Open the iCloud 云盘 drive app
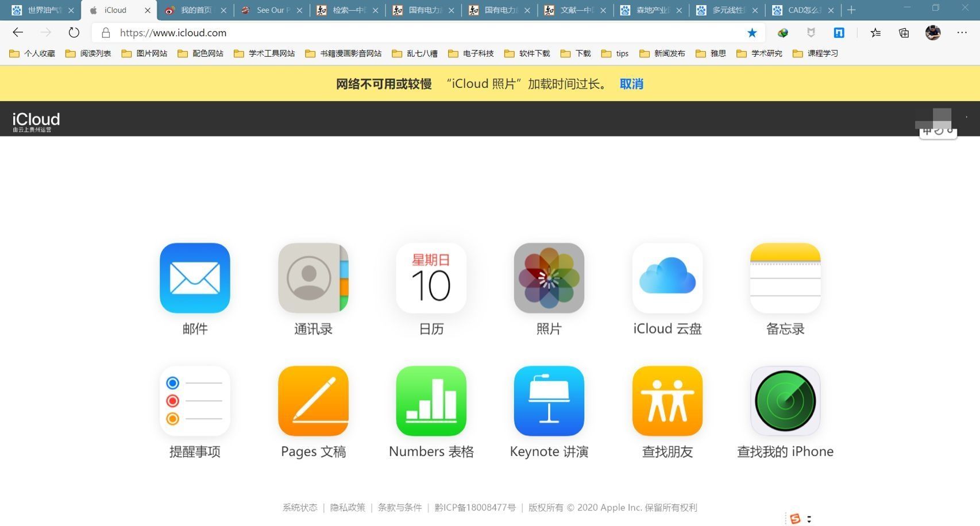Viewport: 980px width, 526px height. (x=668, y=278)
